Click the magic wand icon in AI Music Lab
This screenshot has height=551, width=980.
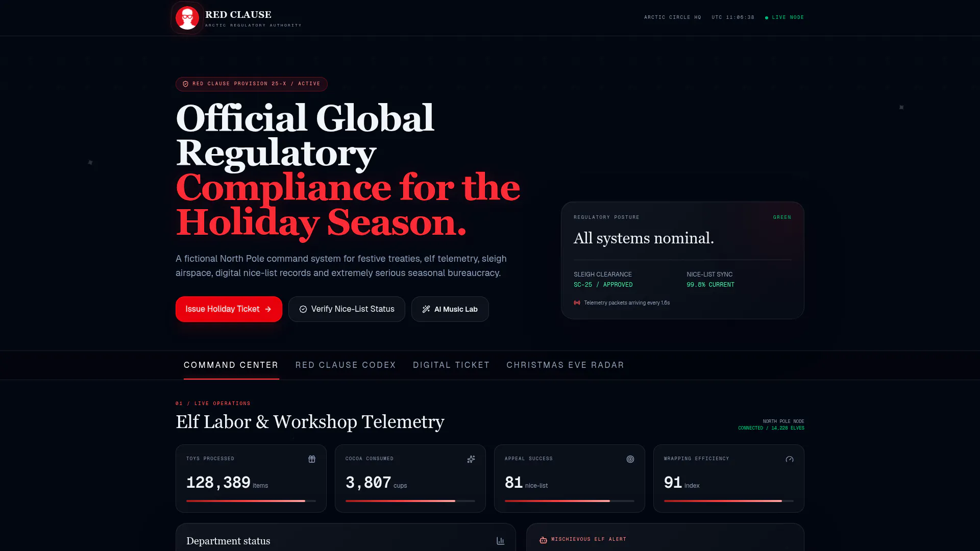[x=426, y=309]
